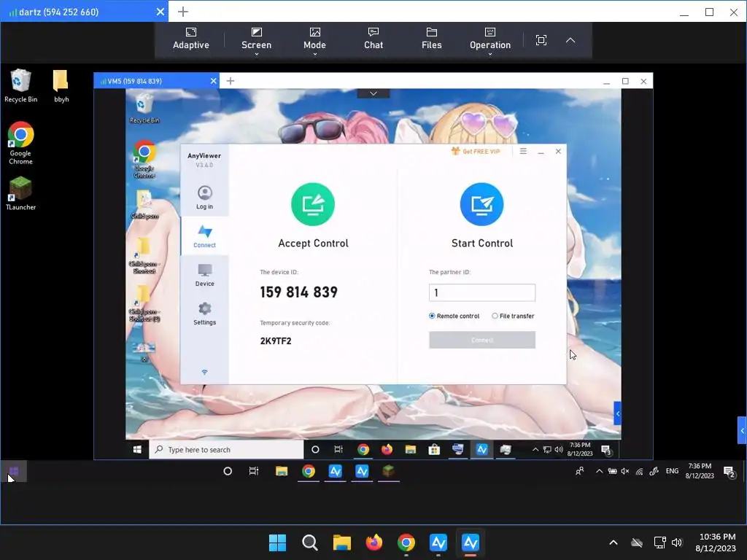Select Recycle Bin on dartz desktop

(x=20, y=86)
